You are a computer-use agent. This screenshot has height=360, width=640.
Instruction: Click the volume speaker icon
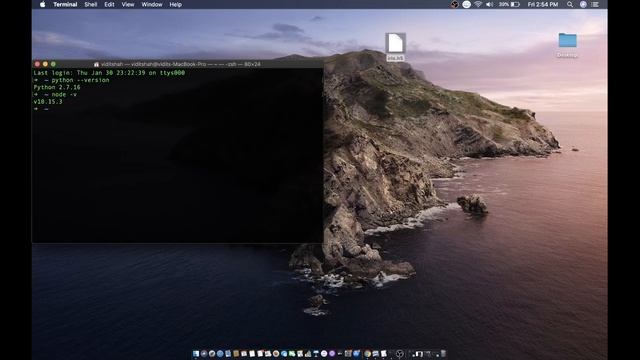(x=489, y=4)
